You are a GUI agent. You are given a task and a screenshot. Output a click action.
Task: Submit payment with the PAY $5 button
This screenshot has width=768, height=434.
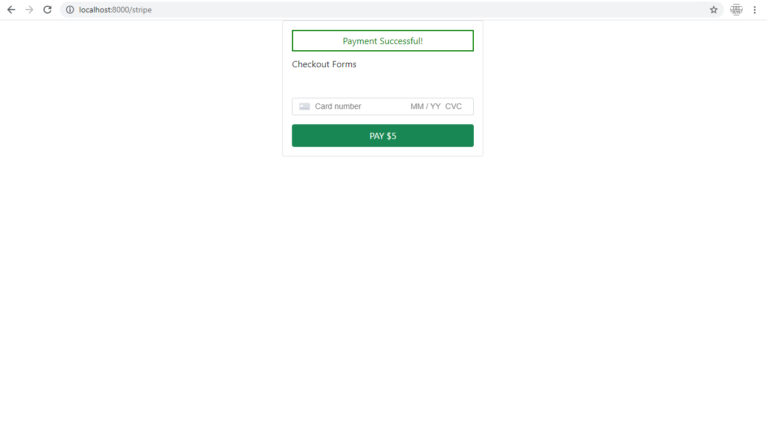[x=383, y=136]
